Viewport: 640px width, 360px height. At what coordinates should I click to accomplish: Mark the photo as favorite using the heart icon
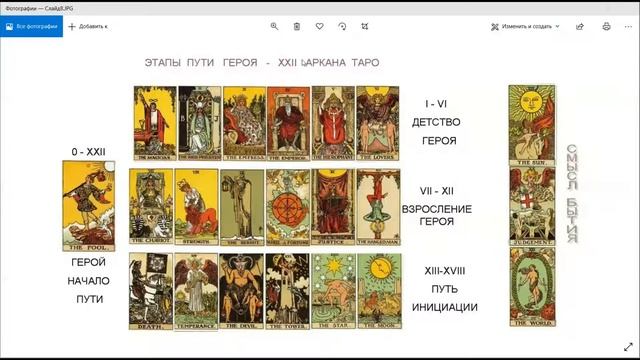320,27
